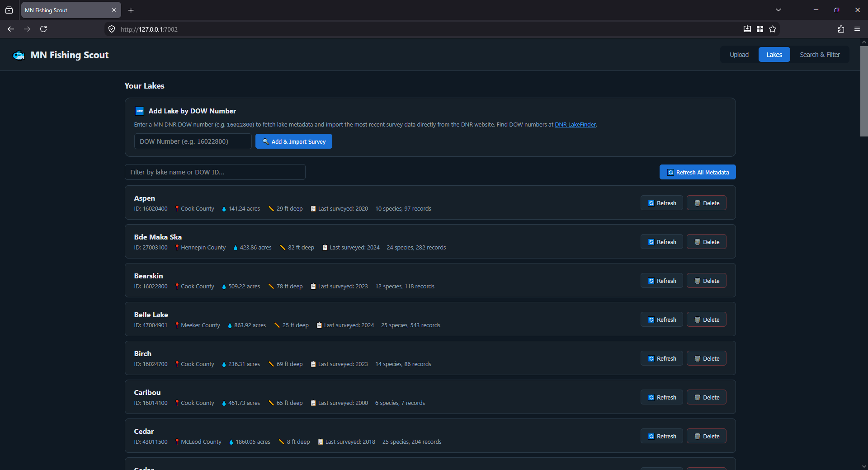868x470 pixels.
Task: Click the page vertical scrollbar
Action: (x=864, y=90)
